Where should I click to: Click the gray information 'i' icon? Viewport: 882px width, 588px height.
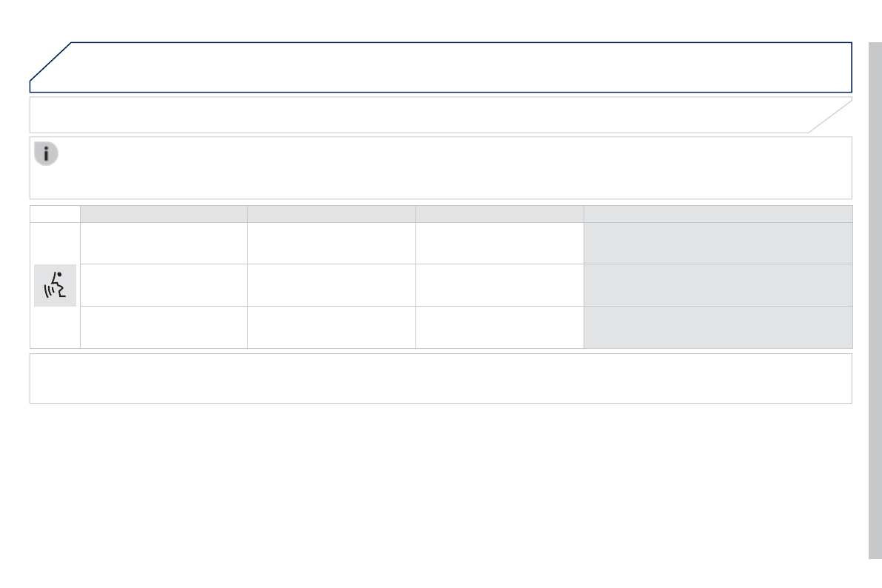tap(46, 154)
